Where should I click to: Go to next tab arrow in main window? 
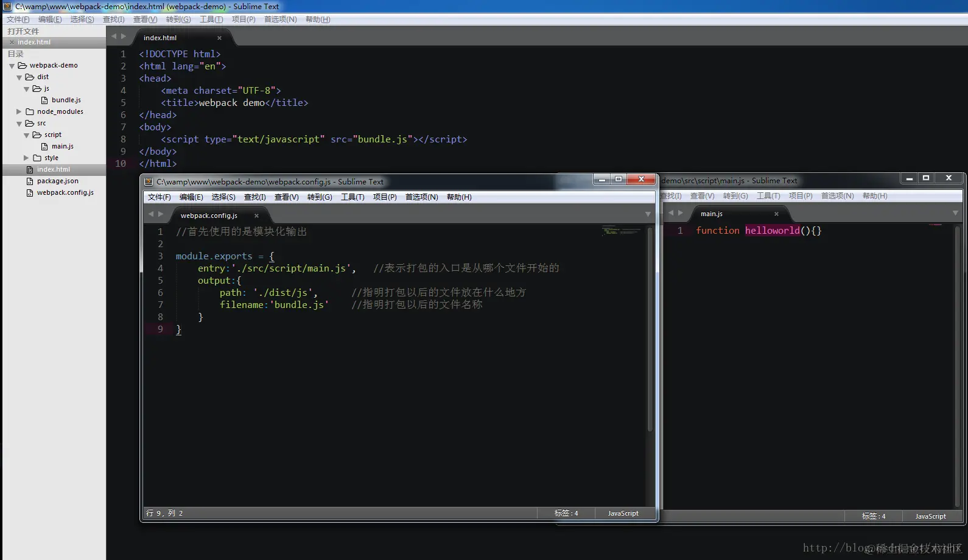coord(124,37)
